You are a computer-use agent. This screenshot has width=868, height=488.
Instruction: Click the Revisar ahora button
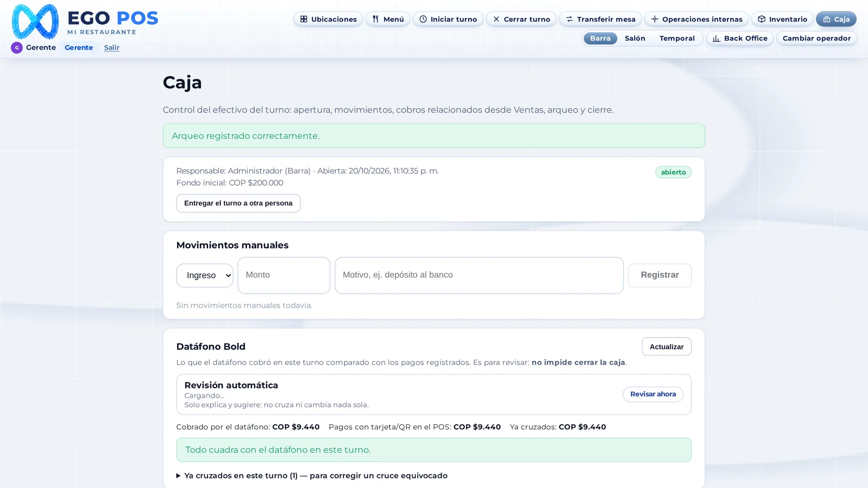click(x=653, y=394)
